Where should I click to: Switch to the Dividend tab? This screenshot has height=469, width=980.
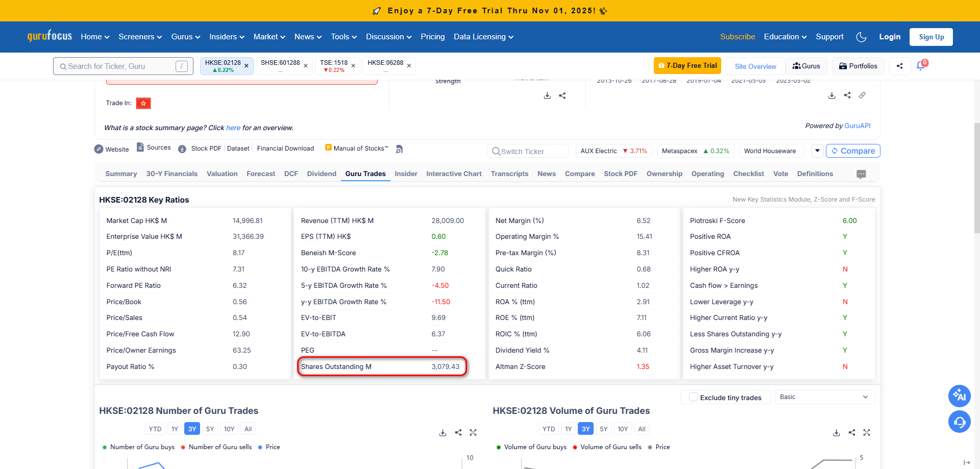coord(322,174)
